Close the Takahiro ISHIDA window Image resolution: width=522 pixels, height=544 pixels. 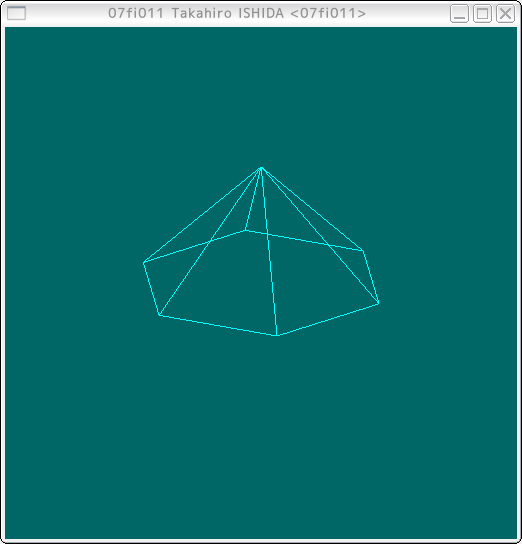click(505, 14)
